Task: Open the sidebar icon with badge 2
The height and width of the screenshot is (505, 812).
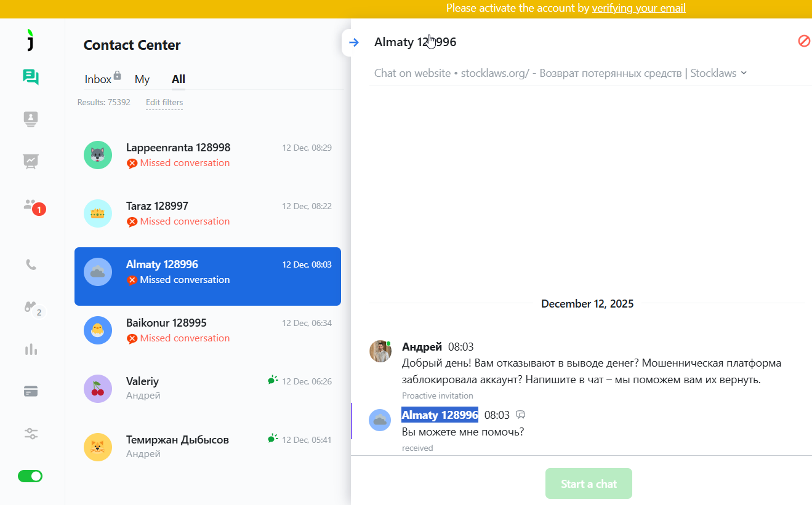Action: point(33,308)
